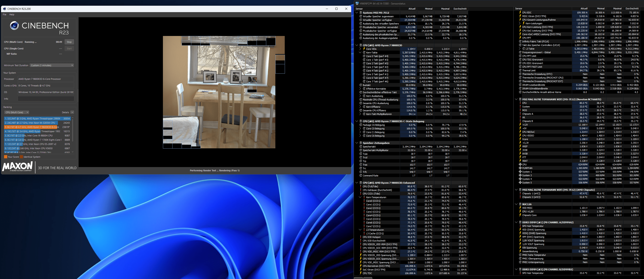Open the Details dropdown arrow in Ranking
Viewport: 644px width, 279px height.
pyautogui.click(x=72, y=112)
